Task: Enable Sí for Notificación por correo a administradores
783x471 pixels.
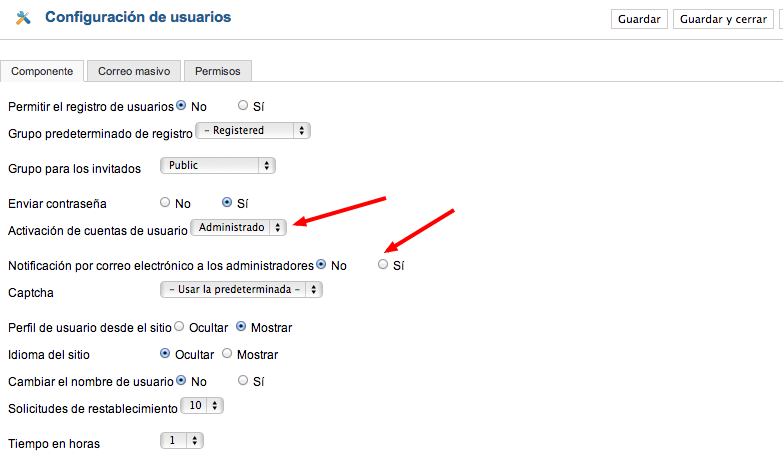Action: 383,264
